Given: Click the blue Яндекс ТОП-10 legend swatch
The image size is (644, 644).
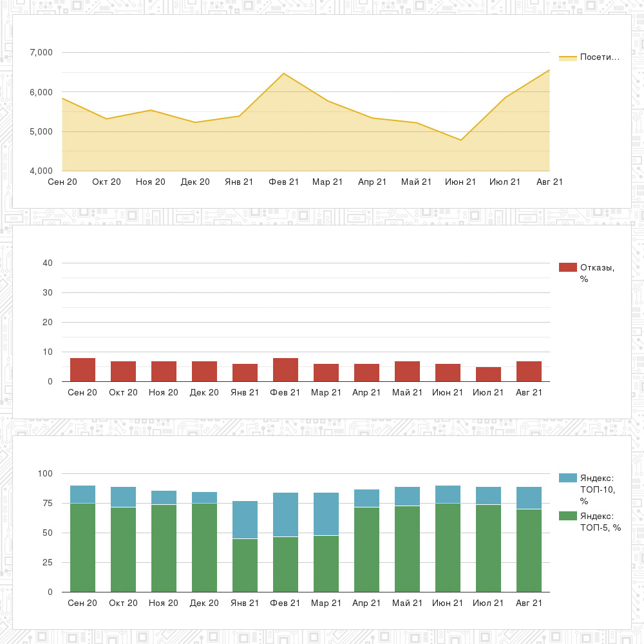Looking at the screenshot, I should point(567,478).
